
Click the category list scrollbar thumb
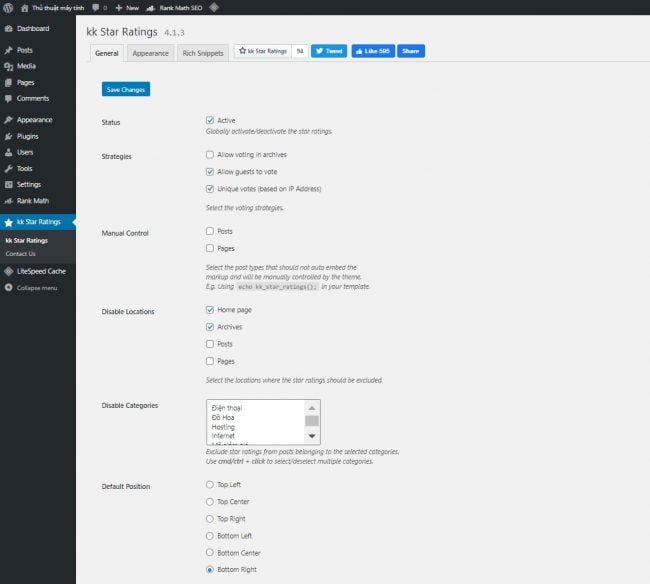pos(312,421)
